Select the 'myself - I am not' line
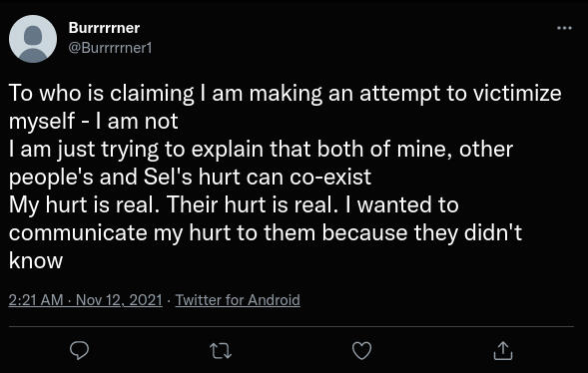Viewport: 588px width, 373px height. [94, 121]
